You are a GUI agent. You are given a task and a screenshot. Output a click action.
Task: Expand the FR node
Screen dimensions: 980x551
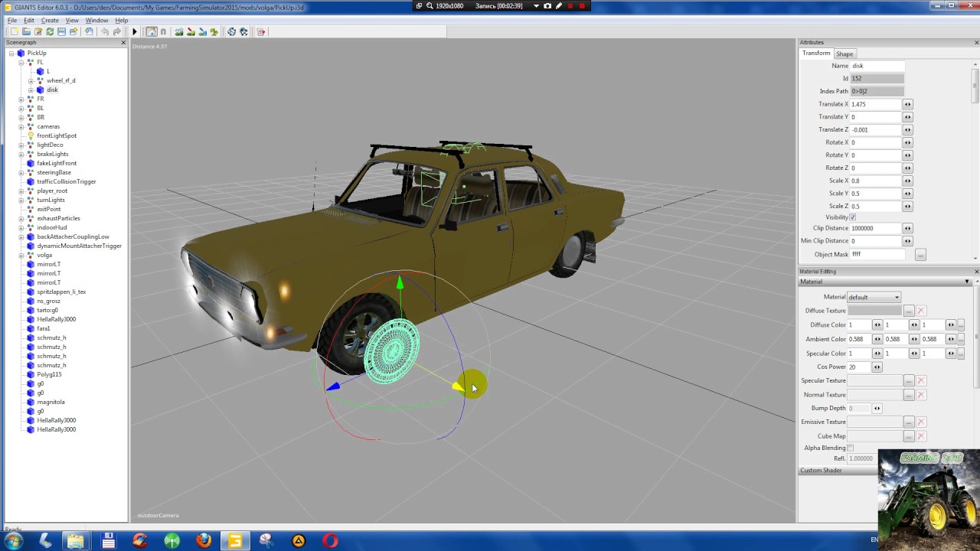[x=21, y=99]
